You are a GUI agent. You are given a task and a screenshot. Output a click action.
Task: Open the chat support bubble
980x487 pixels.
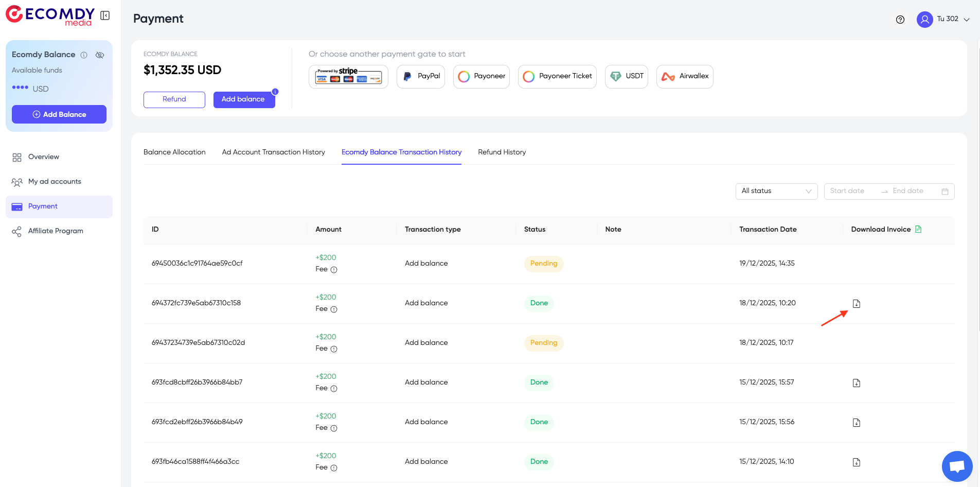coord(956,466)
